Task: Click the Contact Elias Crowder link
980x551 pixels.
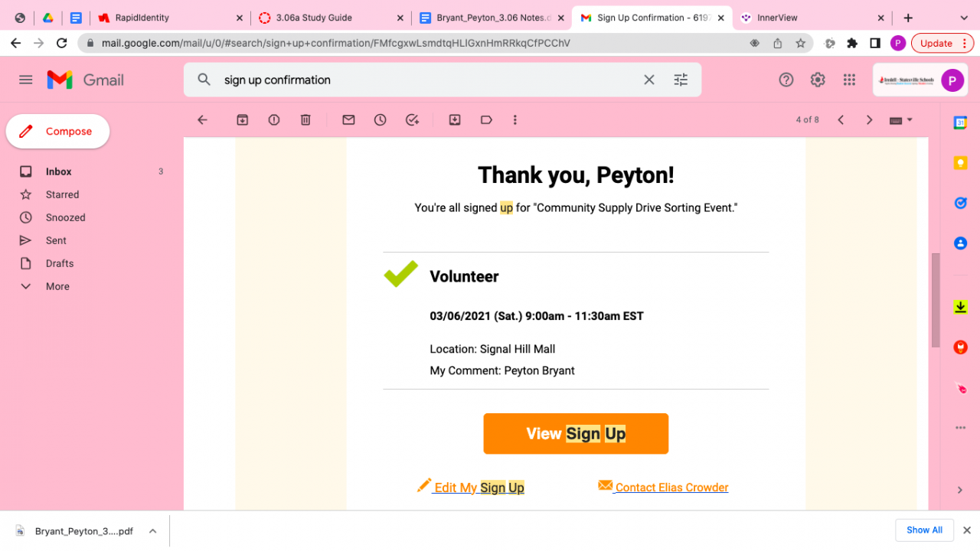Action: [x=671, y=487]
